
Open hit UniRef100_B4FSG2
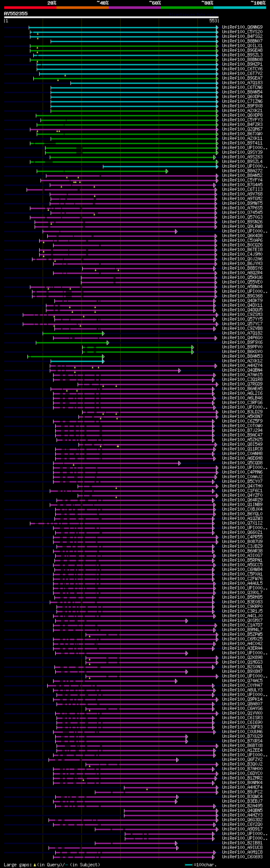coord(242,37)
